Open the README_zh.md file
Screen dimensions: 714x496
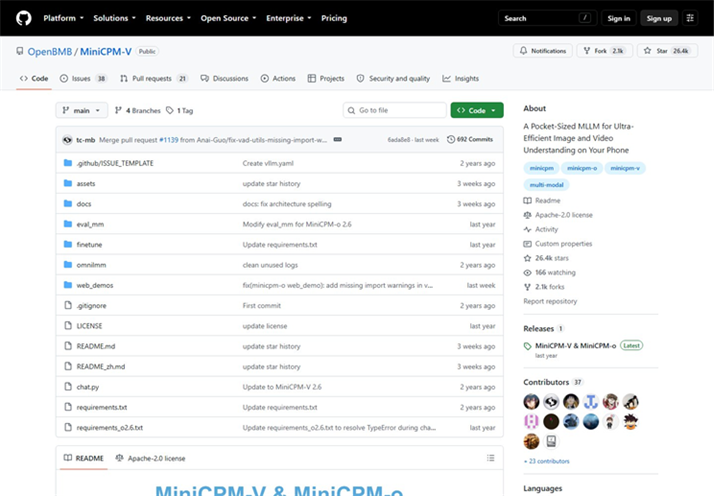point(101,367)
